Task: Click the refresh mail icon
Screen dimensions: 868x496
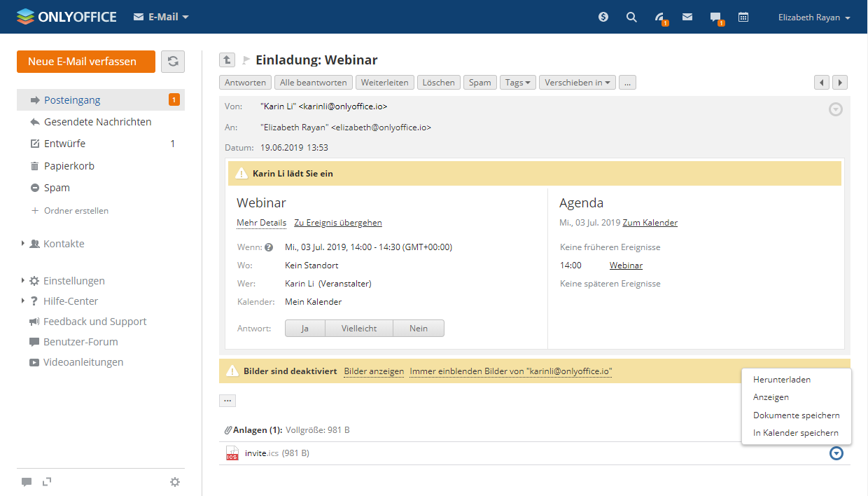Action: coord(173,62)
